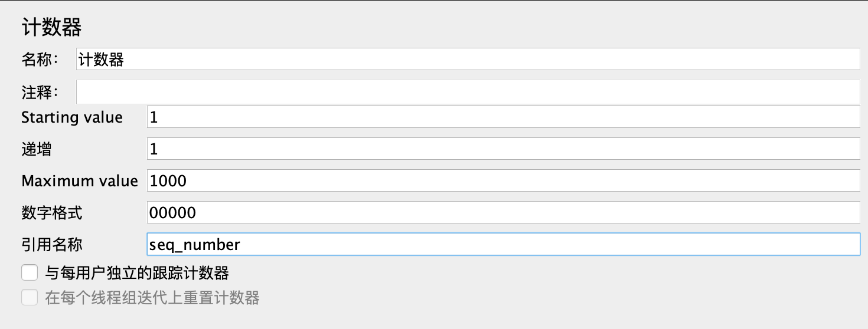The width and height of the screenshot is (868, 329).
Task: Enable the 与每用户独立的跟踪计数器 checkbox
Action: [30, 273]
